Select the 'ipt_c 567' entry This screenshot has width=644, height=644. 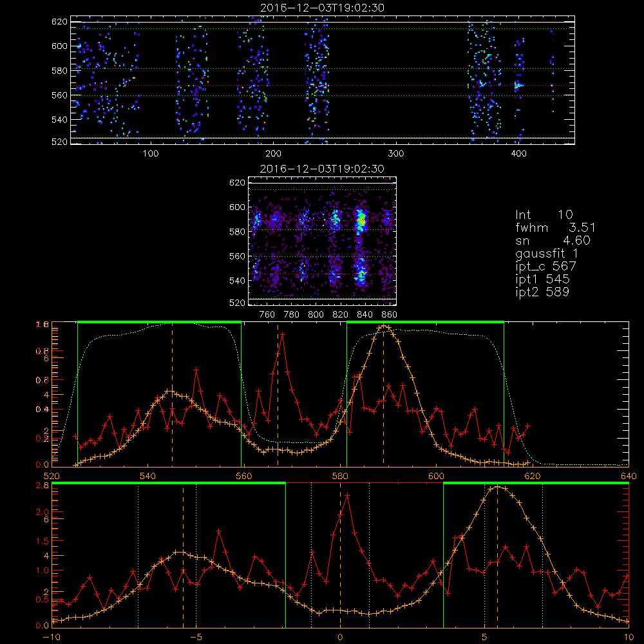545,266
